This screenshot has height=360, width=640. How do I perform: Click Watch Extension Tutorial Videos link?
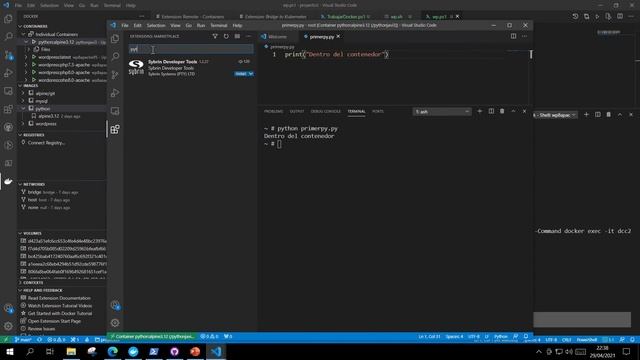(60, 306)
